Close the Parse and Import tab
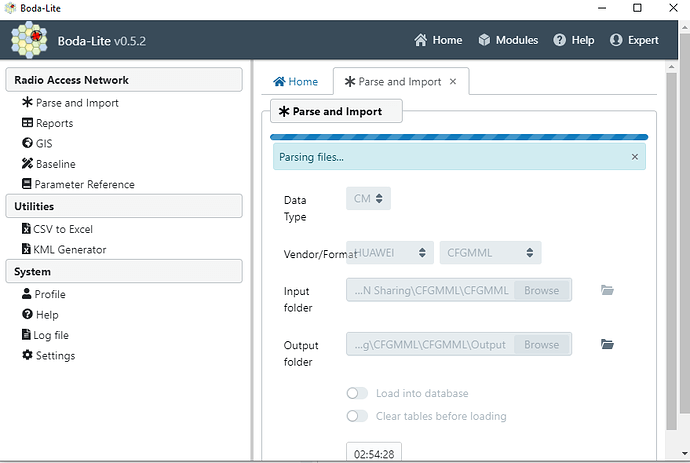 [453, 81]
